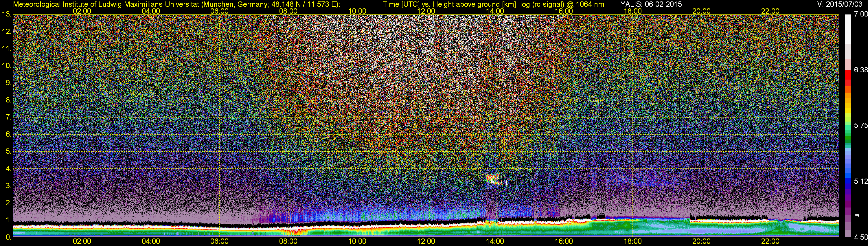Select the 12:00 label on the top time axis
This screenshot has height=246, width=868.
[426, 11]
